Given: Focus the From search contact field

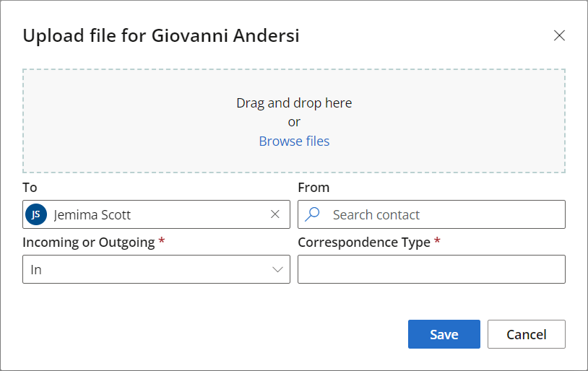Looking at the screenshot, I should (432, 214).
